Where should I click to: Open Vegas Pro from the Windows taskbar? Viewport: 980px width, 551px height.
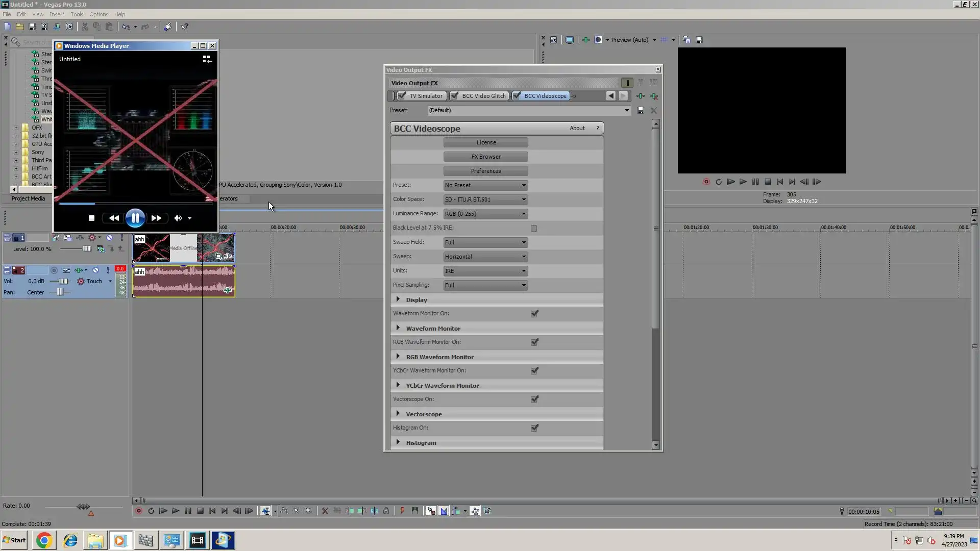(x=197, y=540)
